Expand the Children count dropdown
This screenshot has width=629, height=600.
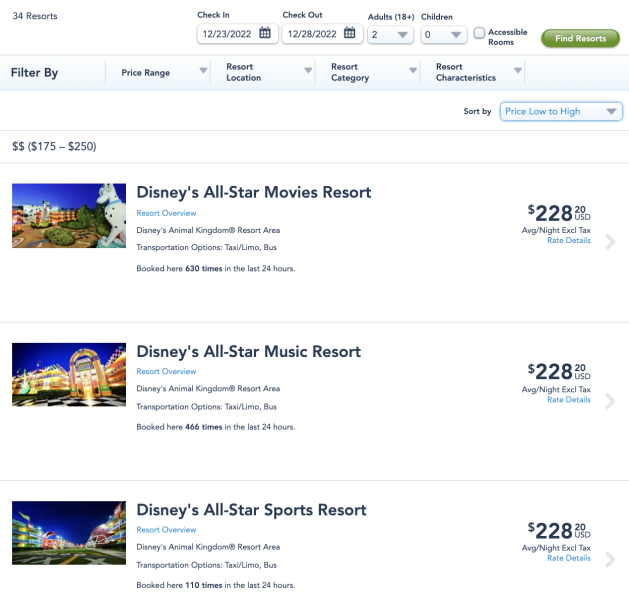point(444,34)
